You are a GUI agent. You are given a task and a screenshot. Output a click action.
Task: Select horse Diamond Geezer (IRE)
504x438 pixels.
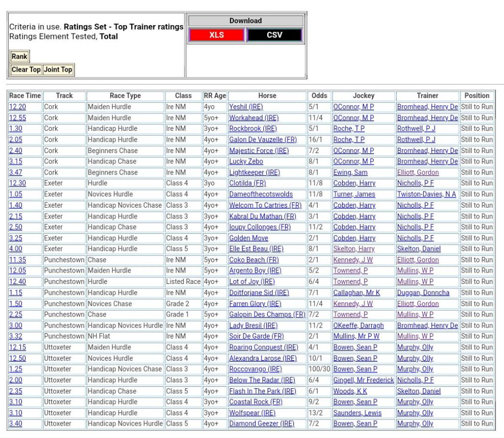point(261,424)
